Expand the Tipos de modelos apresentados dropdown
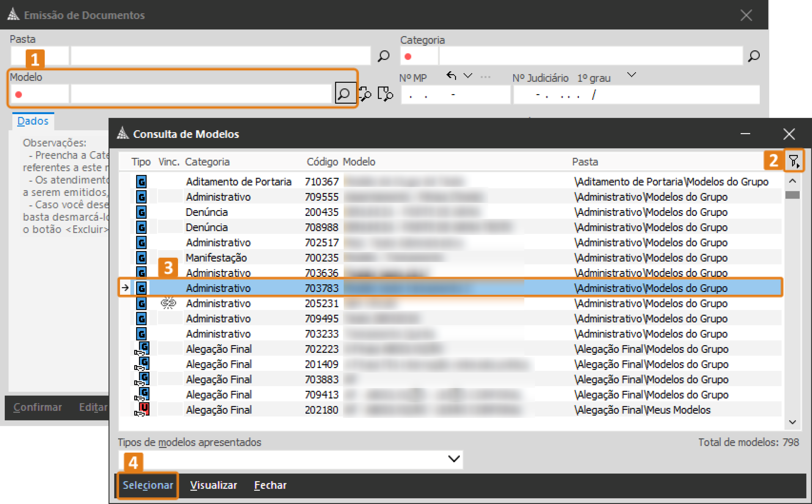812x504 pixels. click(x=454, y=459)
